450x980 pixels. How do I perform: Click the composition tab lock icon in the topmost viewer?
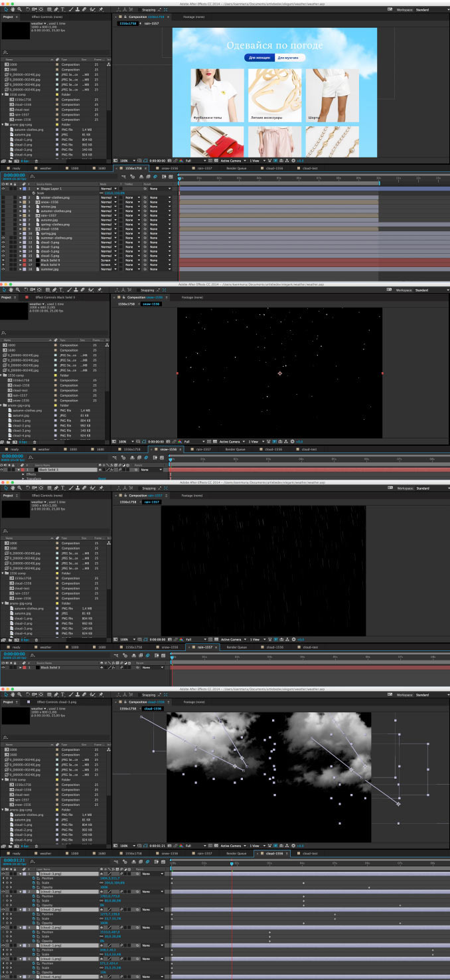124,17
